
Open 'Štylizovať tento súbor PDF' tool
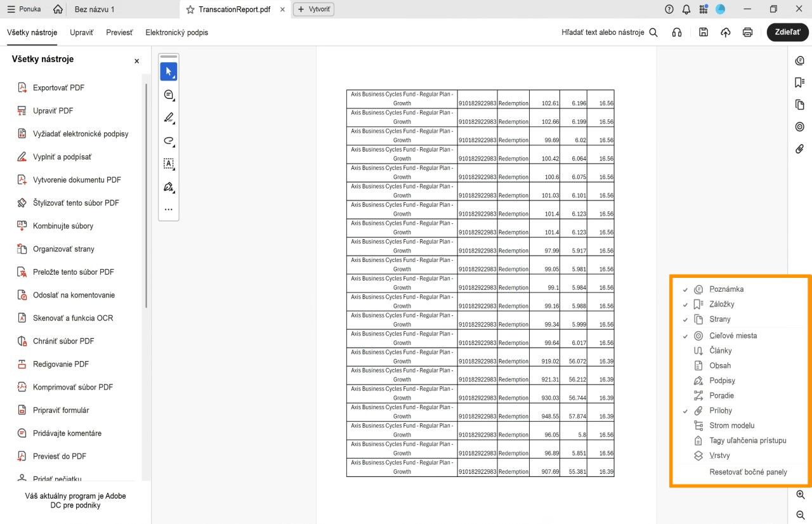(68, 203)
